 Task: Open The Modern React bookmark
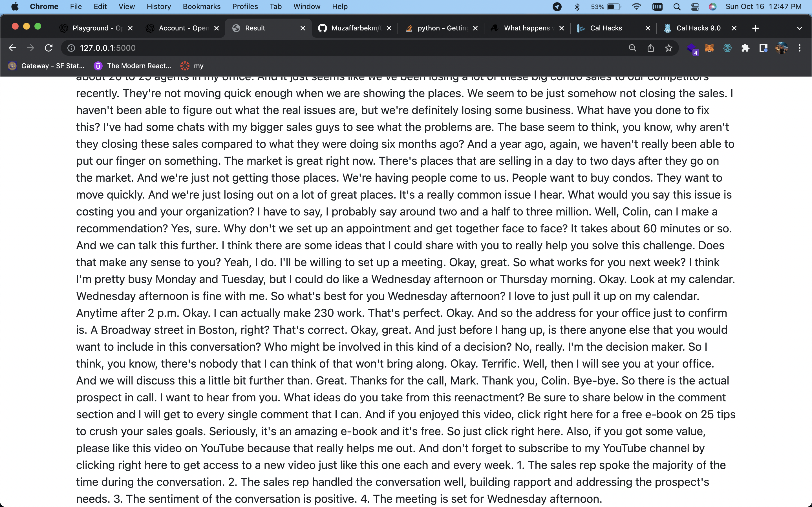pos(133,66)
